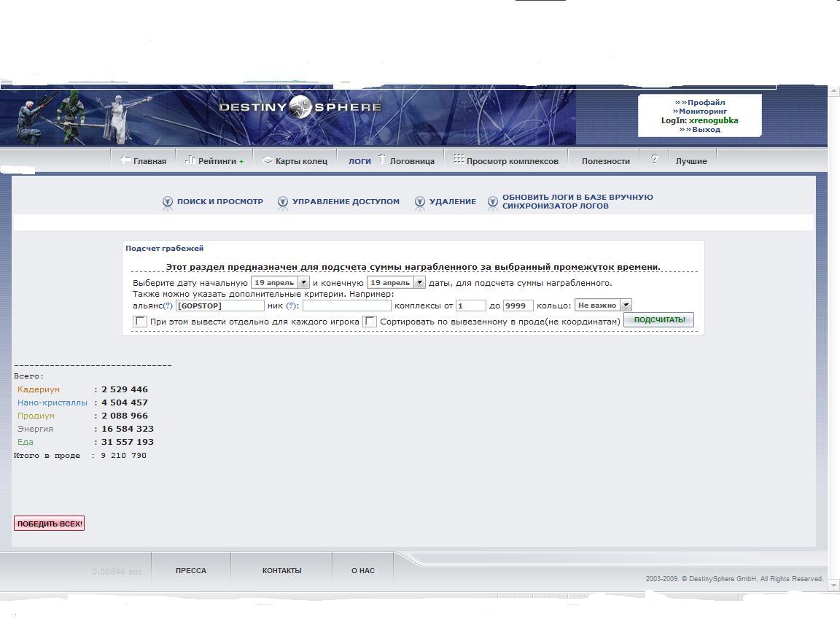Screen dimensions: 840x630
Task: Enable separate output for each player checkbox
Action: coord(140,322)
